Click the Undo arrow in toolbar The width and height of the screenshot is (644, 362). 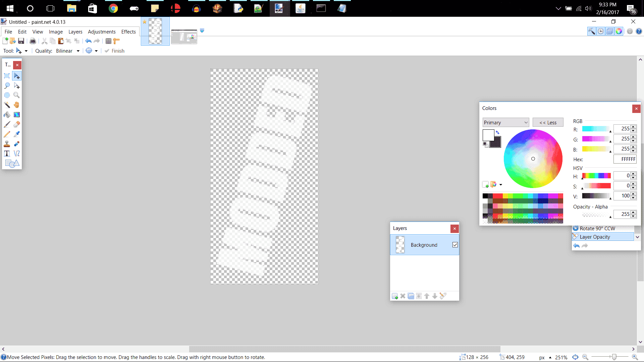tap(88, 41)
